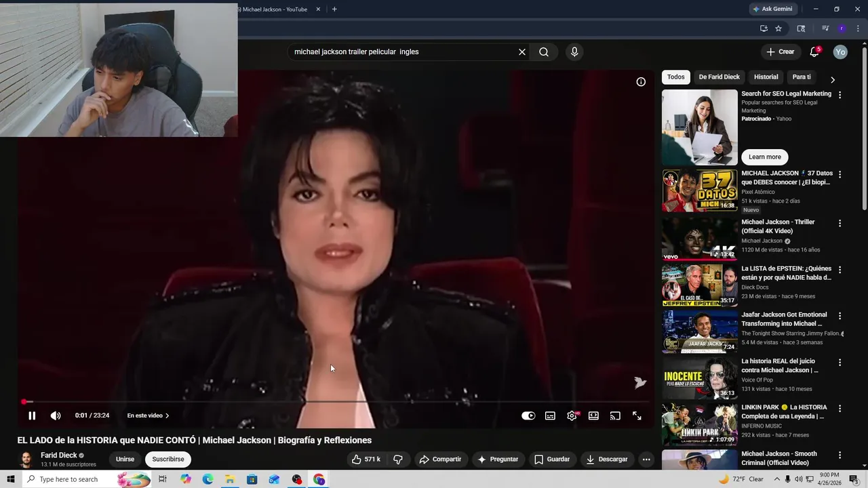Viewport: 868px width, 488px height.
Task: Open 'Michael Jackson - Smooth Criminal' title
Action: tap(778, 458)
